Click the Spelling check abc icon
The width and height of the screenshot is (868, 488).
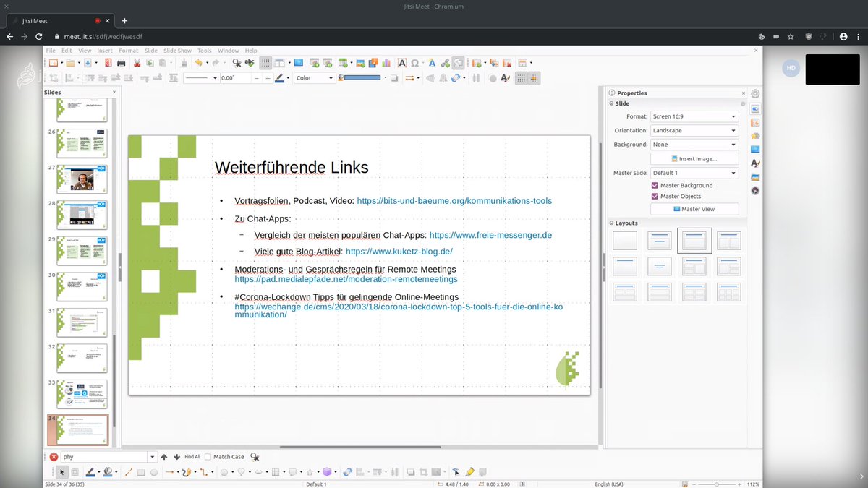tap(250, 63)
